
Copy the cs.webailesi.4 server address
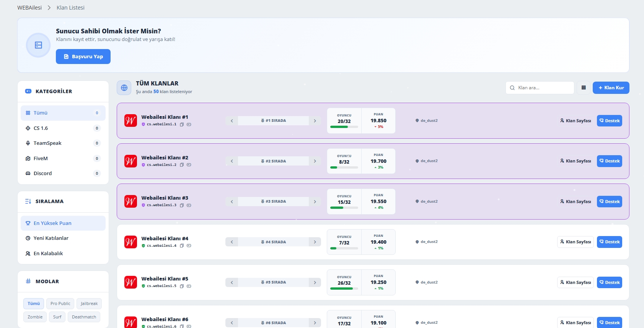(x=182, y=246)
